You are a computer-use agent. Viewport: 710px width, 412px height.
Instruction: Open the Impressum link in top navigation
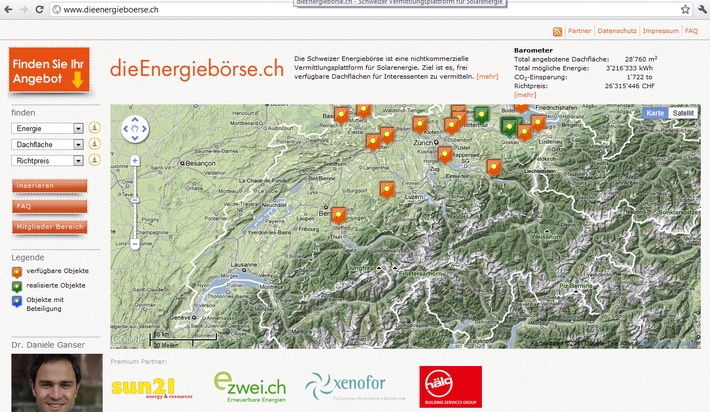tap(661, 31)
